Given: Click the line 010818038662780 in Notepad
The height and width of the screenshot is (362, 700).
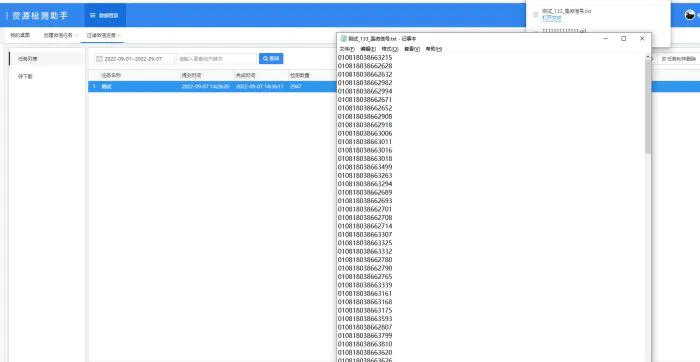Looking at the screenshot, I should point(365,260).
